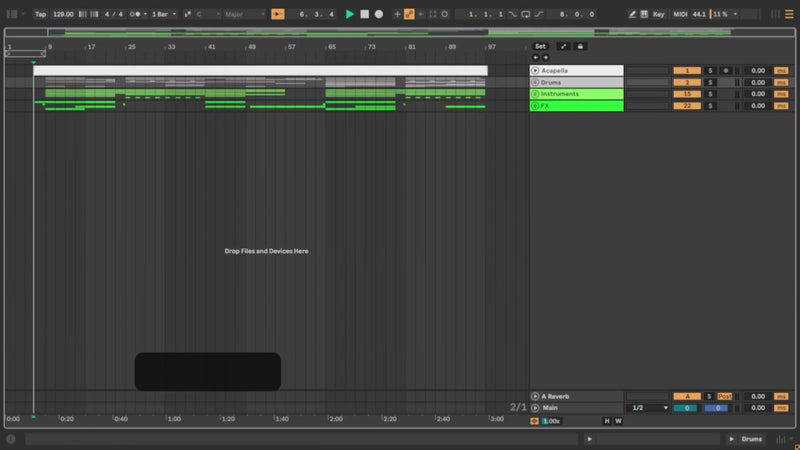This screenshot has height=450, width=800.
Task: Open the 1 Bar quantization dropdown
Action: 162,14
